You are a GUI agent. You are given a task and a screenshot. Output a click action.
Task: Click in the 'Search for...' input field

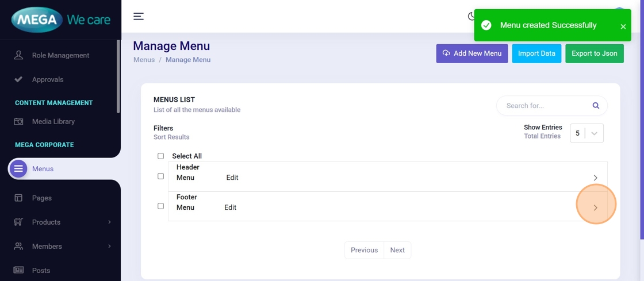543,106
